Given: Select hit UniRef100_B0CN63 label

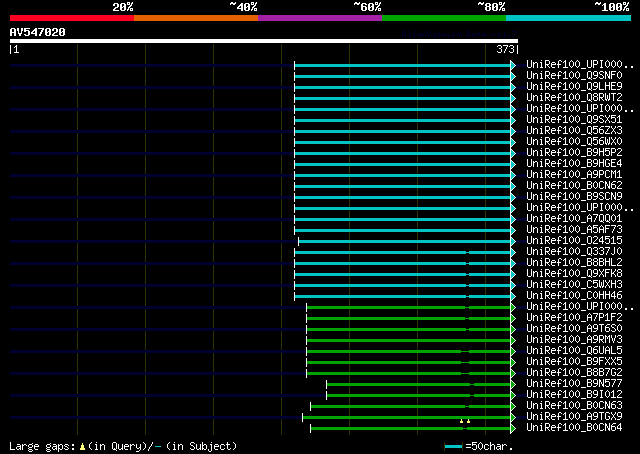Looking at the screenshot, I should coord(574,406).
